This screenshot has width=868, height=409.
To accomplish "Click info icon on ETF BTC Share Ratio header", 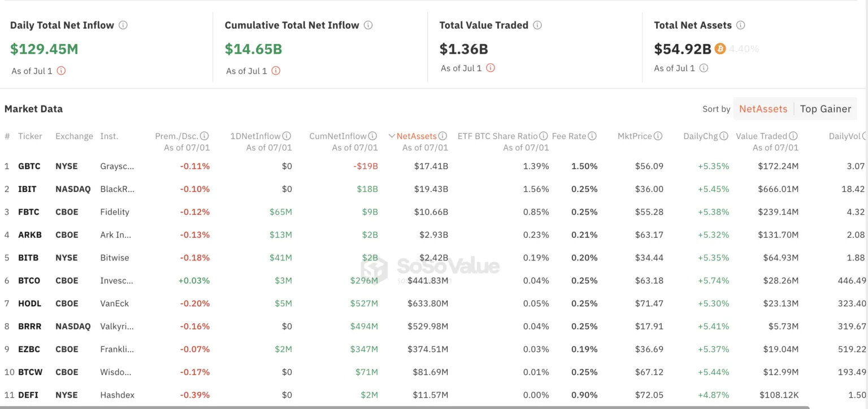I will tap(544, 136).
